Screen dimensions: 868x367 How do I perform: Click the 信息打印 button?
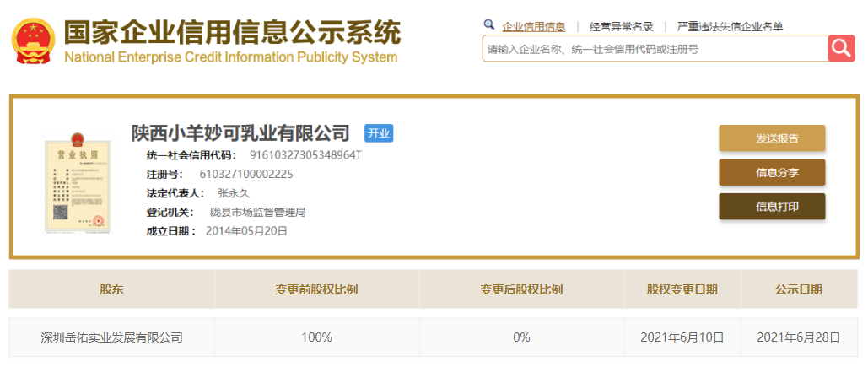coord(772,207)
